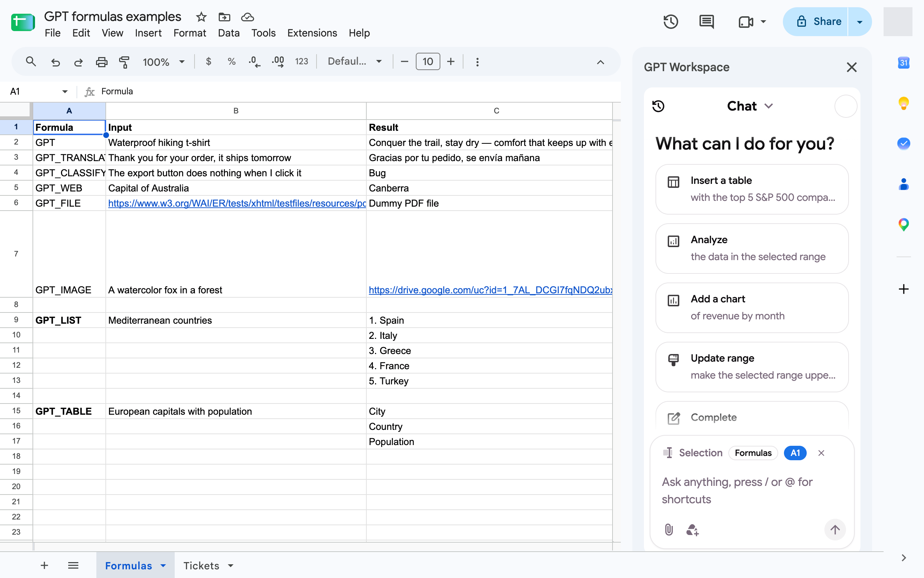Start a video meeting with camera icon
Screen dimensions: 924x578
tap(746, 22)
